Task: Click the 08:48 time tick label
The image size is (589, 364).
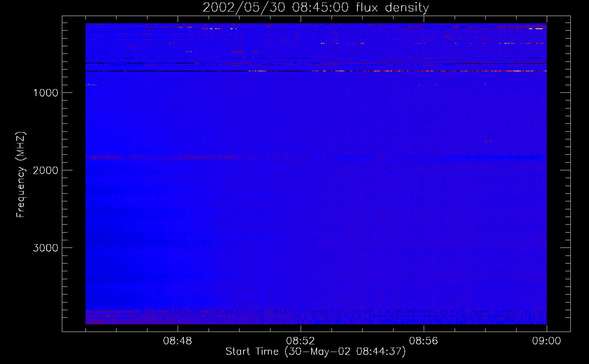Action: point(178,341)
